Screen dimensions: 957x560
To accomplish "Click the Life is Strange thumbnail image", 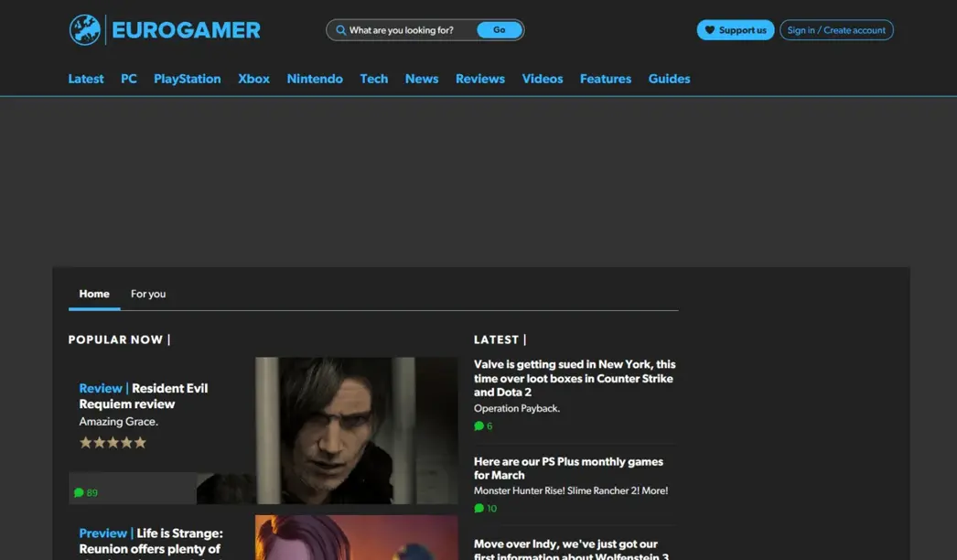I will (357, 537).
